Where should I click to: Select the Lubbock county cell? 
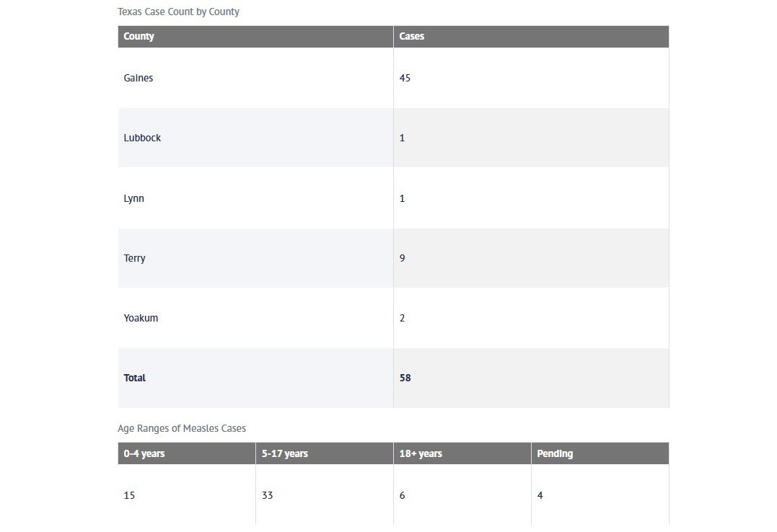(142, 138)
